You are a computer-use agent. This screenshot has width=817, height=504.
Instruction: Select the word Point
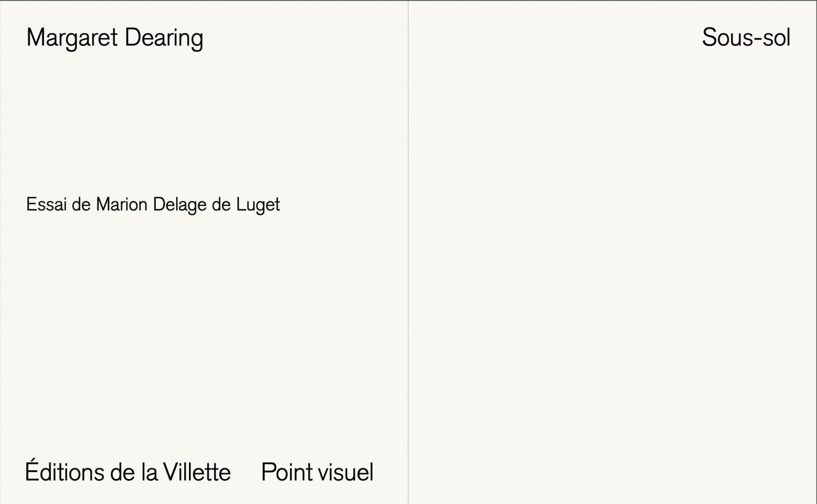(286, 472)
